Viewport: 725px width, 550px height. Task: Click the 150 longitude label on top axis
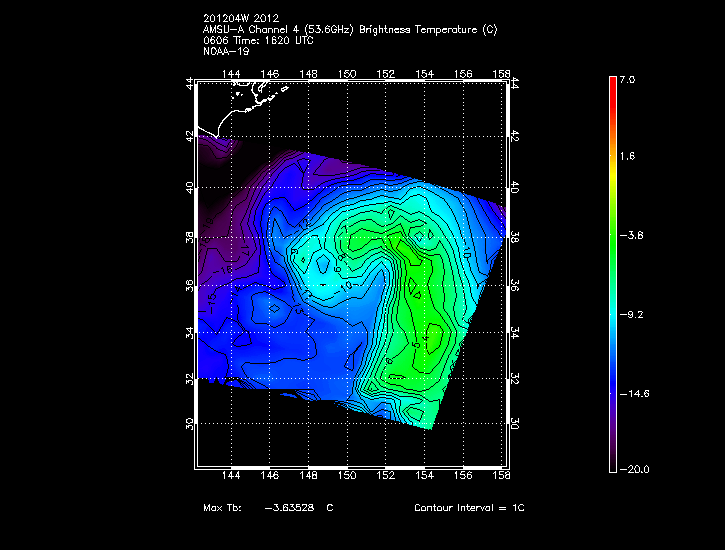coord(348,73)
